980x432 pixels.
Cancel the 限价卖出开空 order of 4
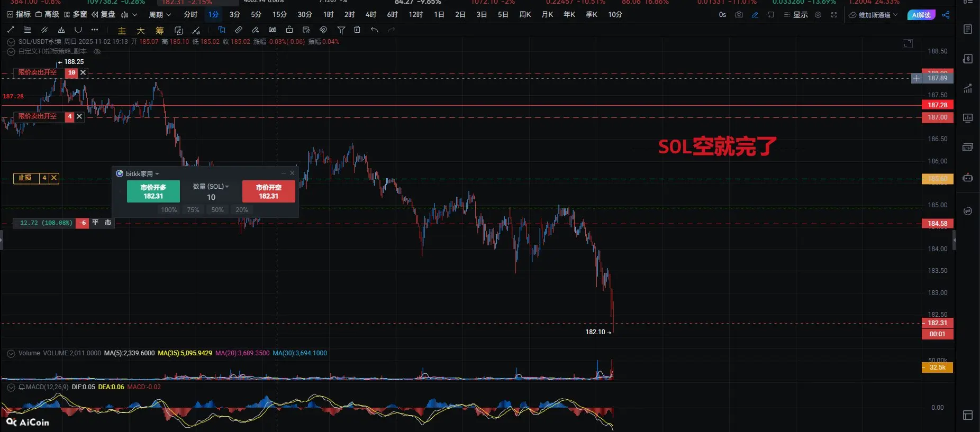click(79, 116)
